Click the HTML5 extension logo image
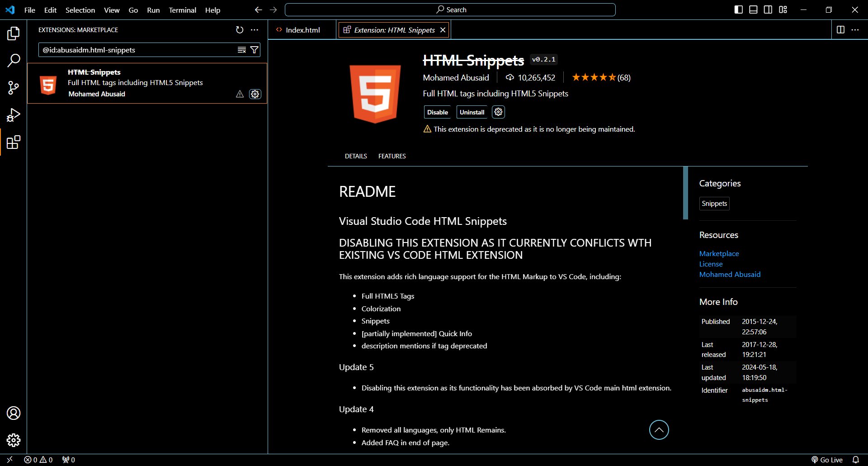The image size is (868, 466). tap(375, 94)
